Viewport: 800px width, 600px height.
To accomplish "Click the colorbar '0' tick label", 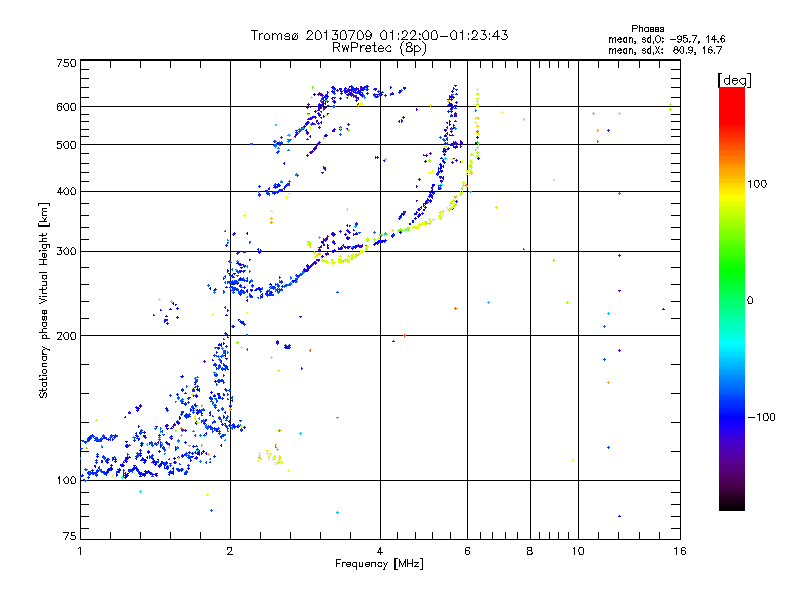I will click(x=749, y=301).
